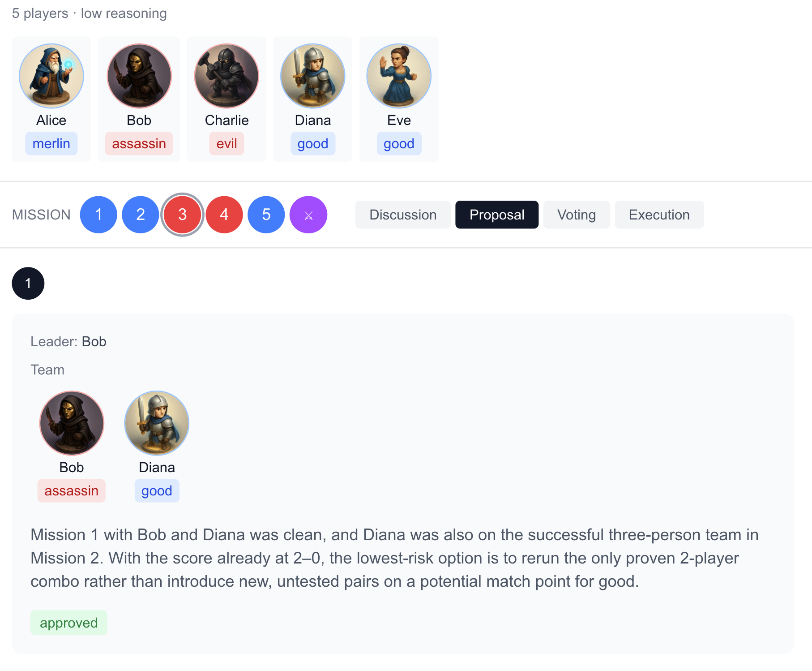Open the Voting tab
Screen dimensions: 812x671
click(577, 215)
